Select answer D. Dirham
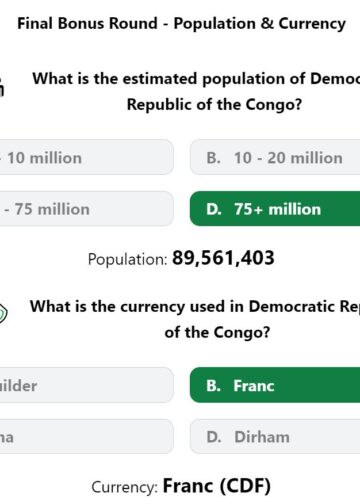 pyautogui.click(x=275, y=437)
